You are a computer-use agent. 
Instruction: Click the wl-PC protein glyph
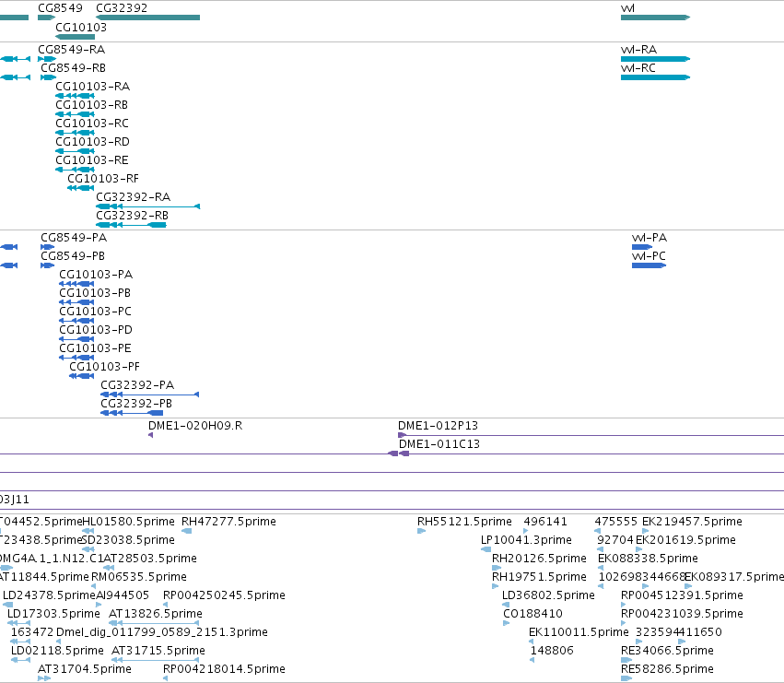649,265
